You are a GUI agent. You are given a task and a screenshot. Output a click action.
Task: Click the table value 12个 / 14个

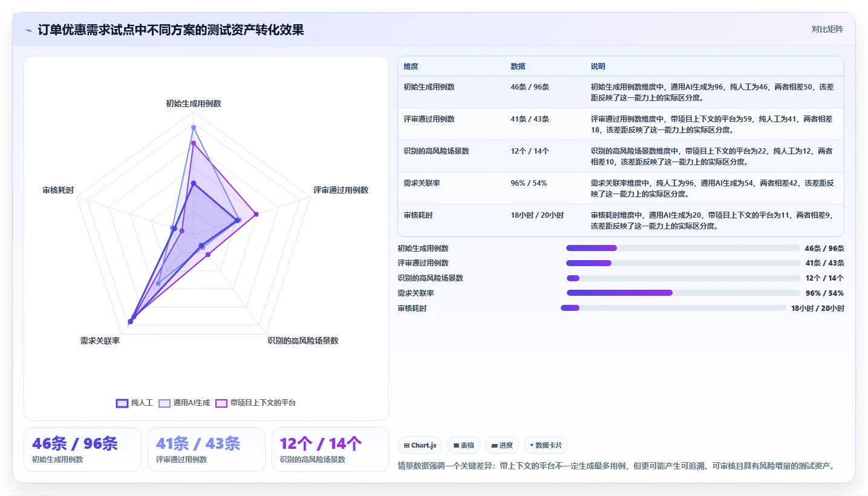click(x=530, y=151)
